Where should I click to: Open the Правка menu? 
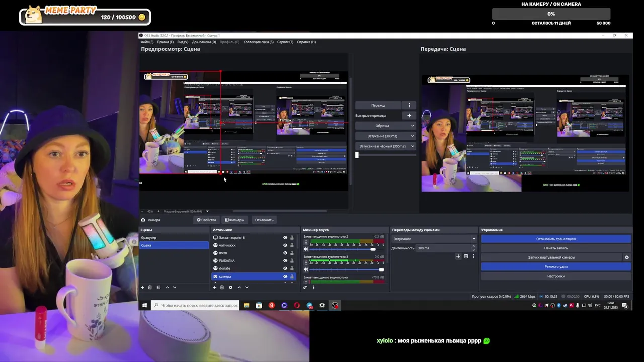165,42
